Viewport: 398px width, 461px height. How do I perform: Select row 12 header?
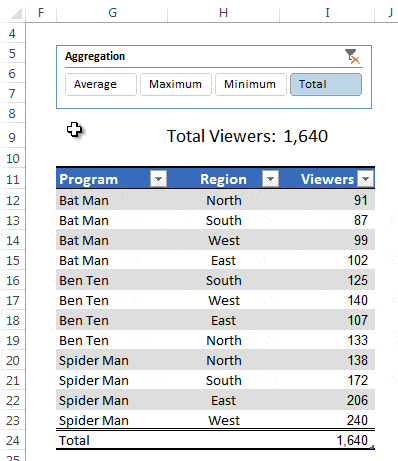13,200
